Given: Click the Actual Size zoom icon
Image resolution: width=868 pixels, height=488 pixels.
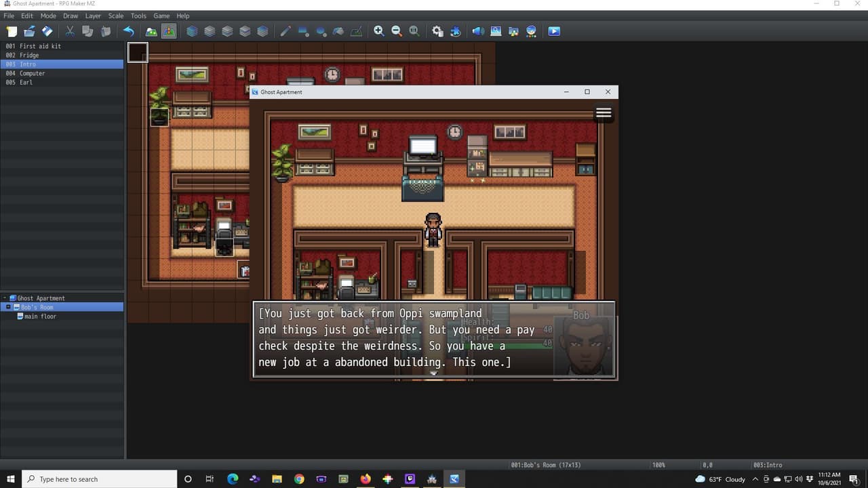Looking at the screenshot, I should coord(414,31).
